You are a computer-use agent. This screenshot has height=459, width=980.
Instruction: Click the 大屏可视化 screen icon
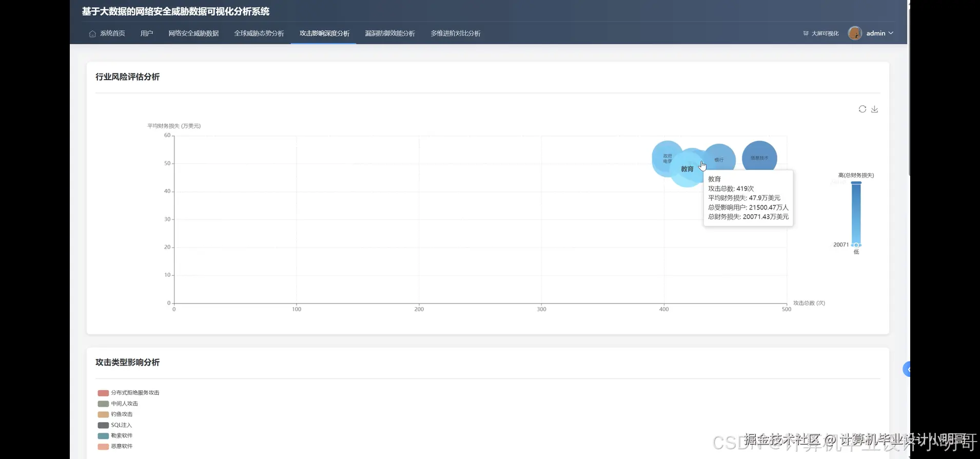(x=806, y=33)
